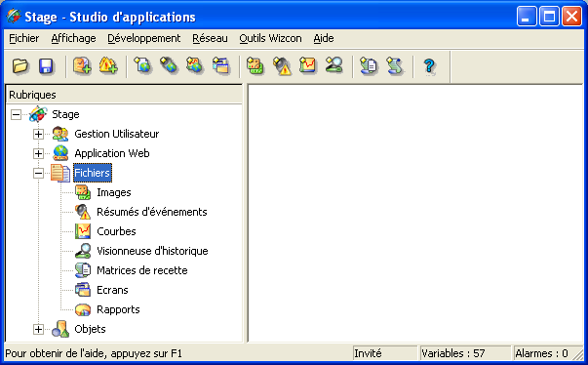Expand the Gestion Utilisateur node
This screenshot has height=365, width=588.
click(38, 134)
